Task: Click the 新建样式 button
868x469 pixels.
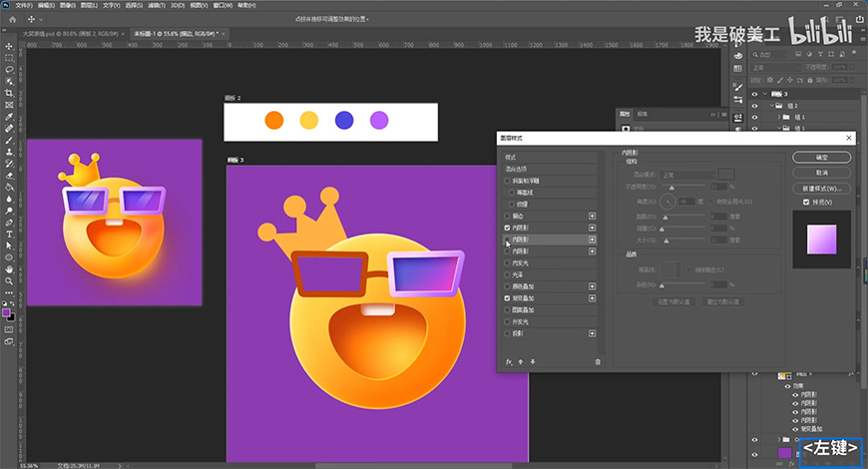Action: pos(822,188)
